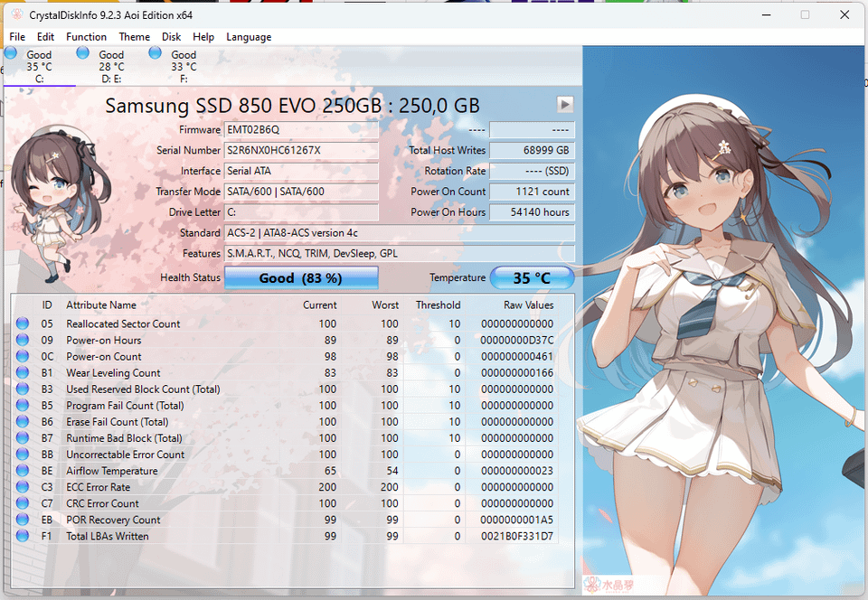Click raw value 0000000D37C
868x600 pixels.
[x=517, y=340]
